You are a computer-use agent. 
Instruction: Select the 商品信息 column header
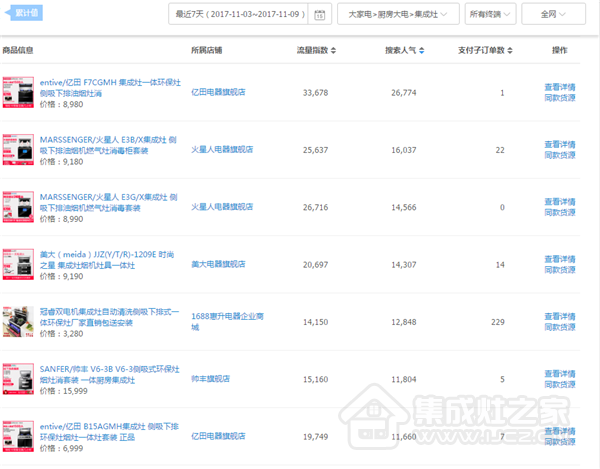[x=18, y=50]
